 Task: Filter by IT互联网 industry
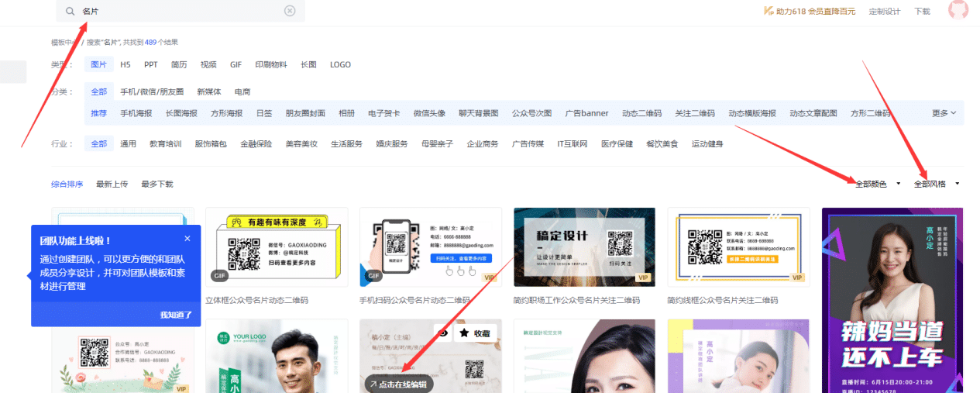click(573, 144)
